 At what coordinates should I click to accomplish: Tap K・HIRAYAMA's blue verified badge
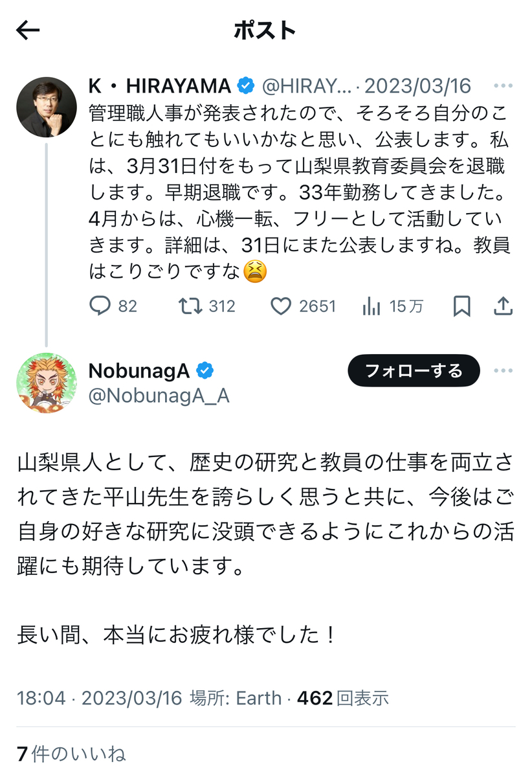[246, 85]
